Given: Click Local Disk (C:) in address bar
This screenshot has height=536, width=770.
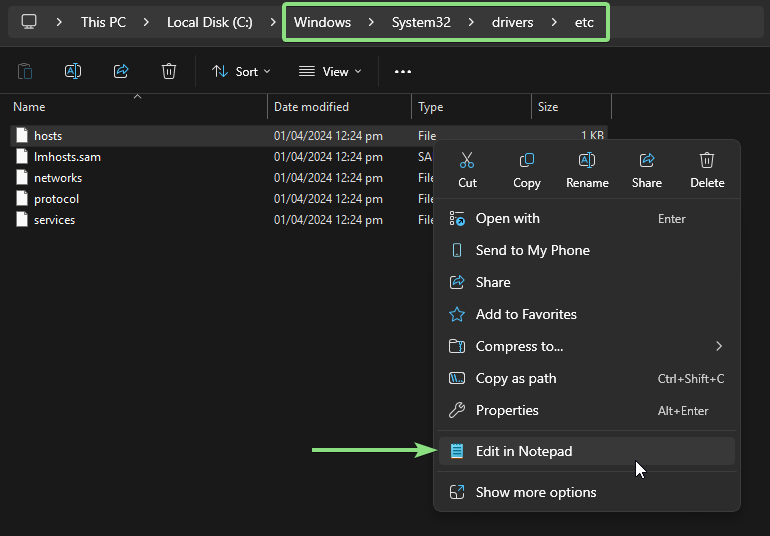Looking at the screenshot, I should click(210, 22).
